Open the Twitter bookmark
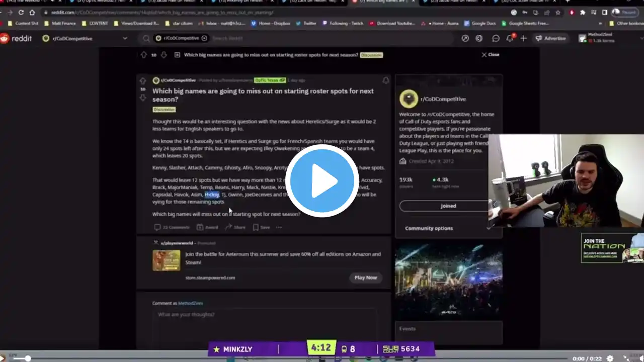The height and width of the screenshot is (362, 644). click(x=306, y=23)
